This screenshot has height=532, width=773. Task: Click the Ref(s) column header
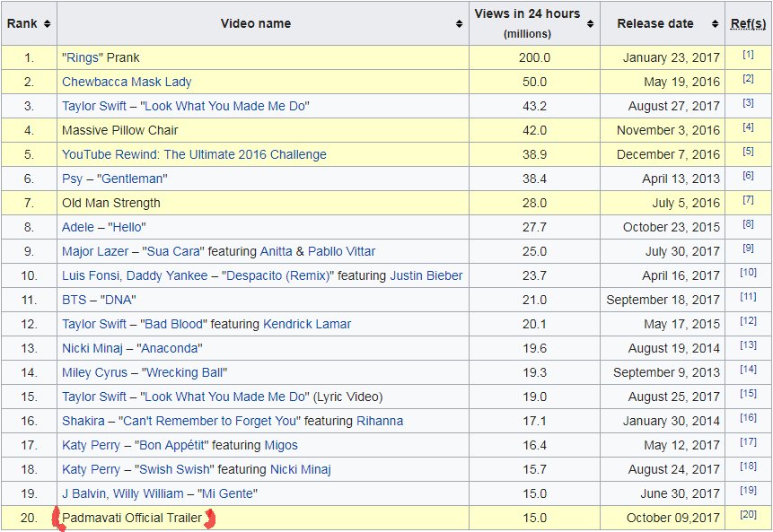748,23
